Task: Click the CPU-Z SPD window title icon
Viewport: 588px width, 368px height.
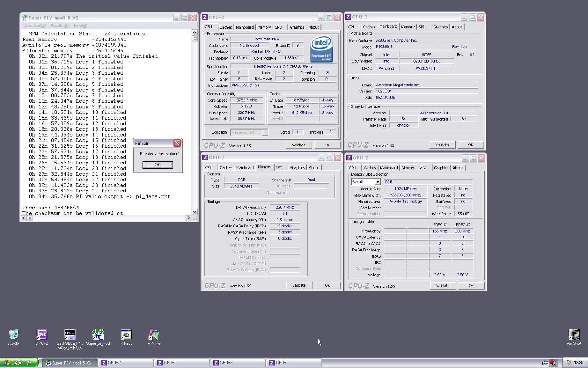Action: pyautogui.click(x=349, y=158)
